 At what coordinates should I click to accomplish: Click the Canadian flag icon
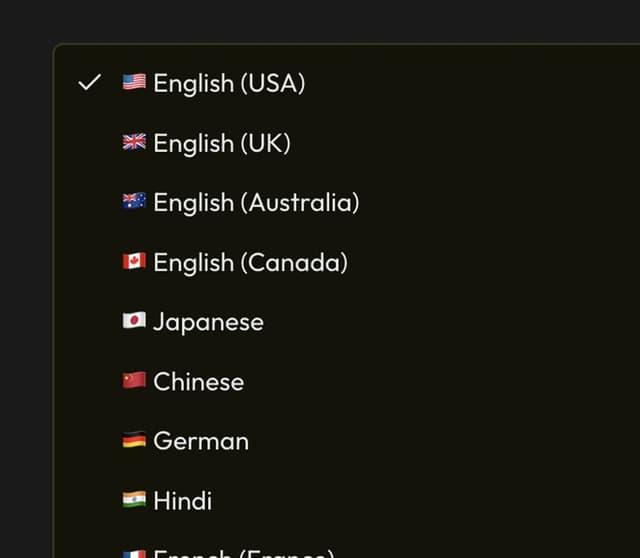click(134, 262)
